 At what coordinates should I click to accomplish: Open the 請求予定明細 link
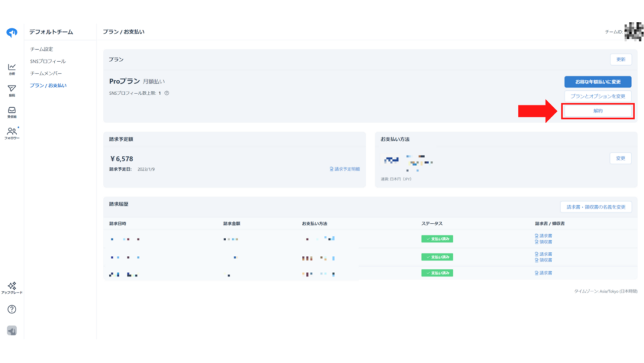click(345, 169)
